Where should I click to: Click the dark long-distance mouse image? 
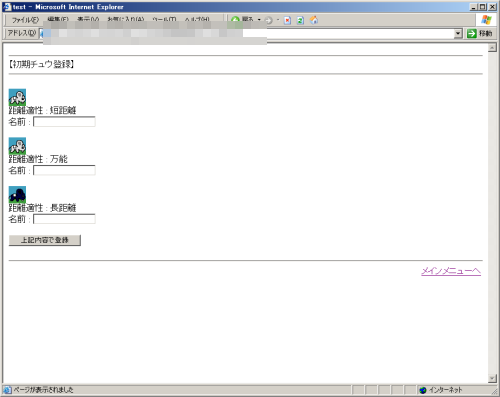17,194
